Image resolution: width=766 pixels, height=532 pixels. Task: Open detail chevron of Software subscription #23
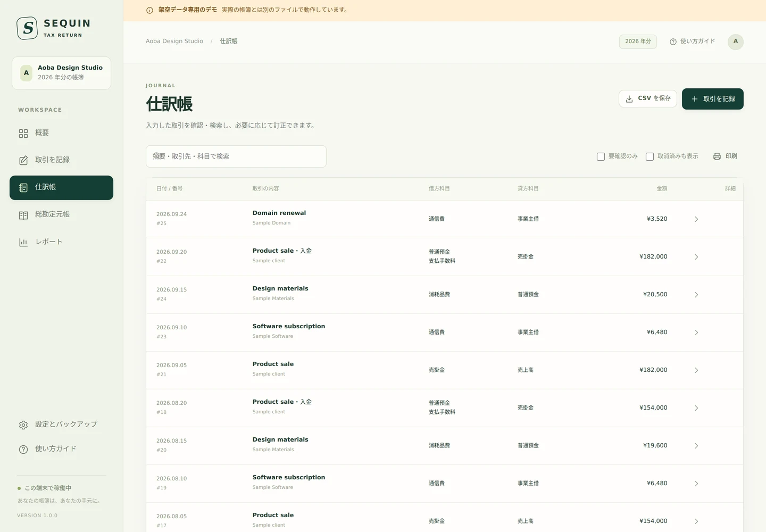696,332
